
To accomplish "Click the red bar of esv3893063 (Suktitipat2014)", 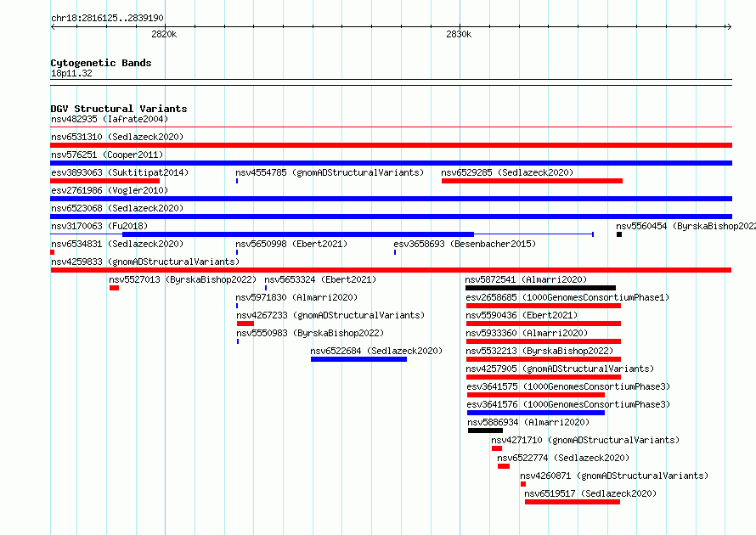I will (105, 181).
